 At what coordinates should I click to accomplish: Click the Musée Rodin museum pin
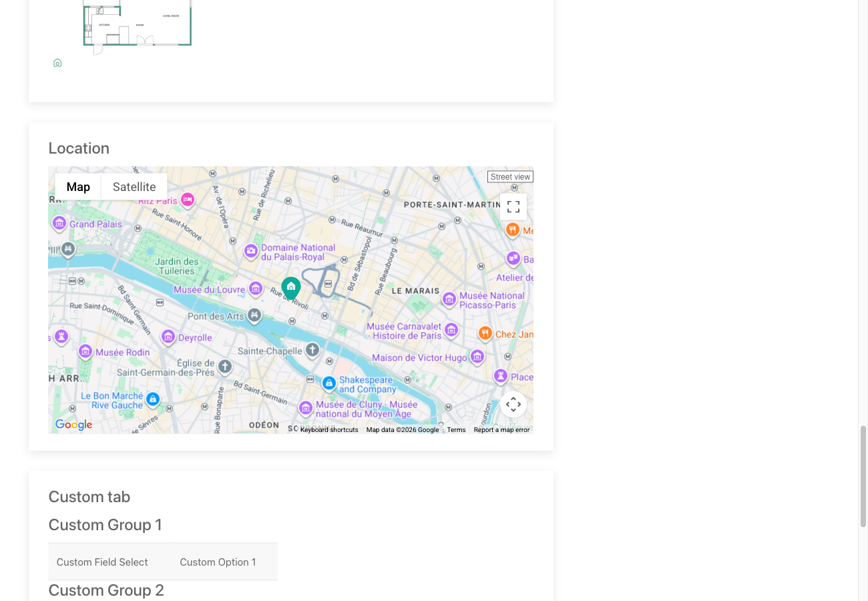(85, 352)
